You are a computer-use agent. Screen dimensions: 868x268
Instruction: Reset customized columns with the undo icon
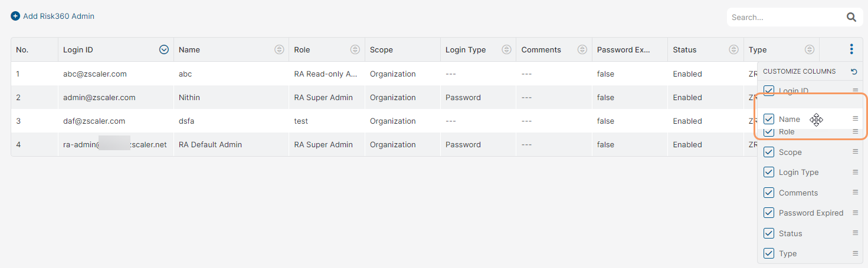[854, 71]
